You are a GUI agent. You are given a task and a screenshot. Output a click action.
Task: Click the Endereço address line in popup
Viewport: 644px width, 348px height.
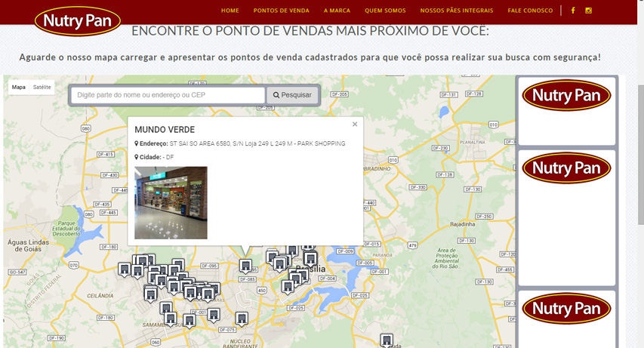pyautogui.click(x=240, y=143)
